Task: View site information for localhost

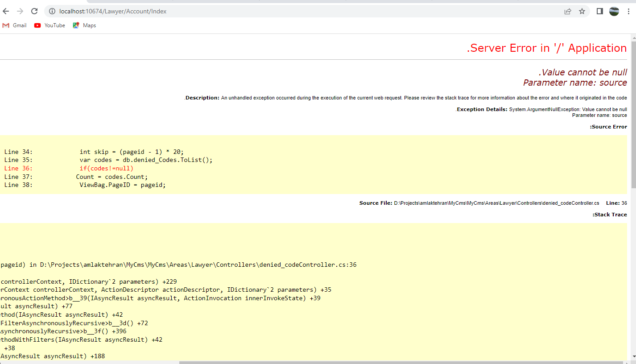Action: [x=52, y=11]
